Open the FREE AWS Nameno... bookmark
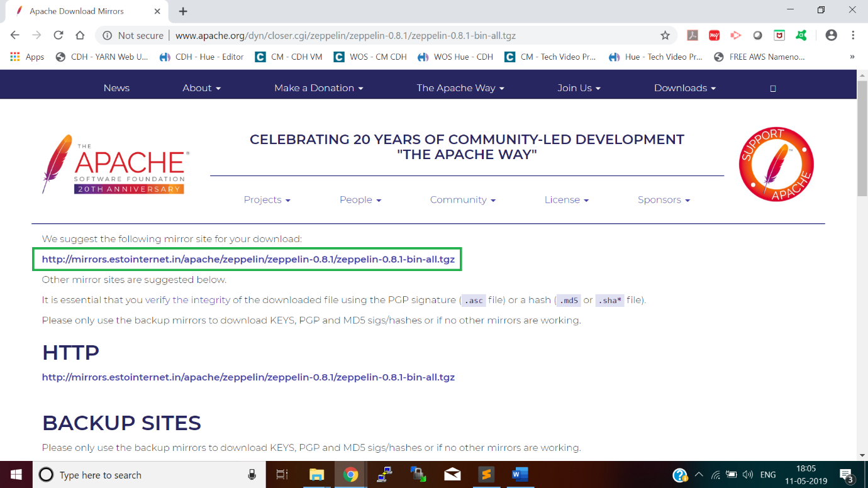 click(759, 57)
